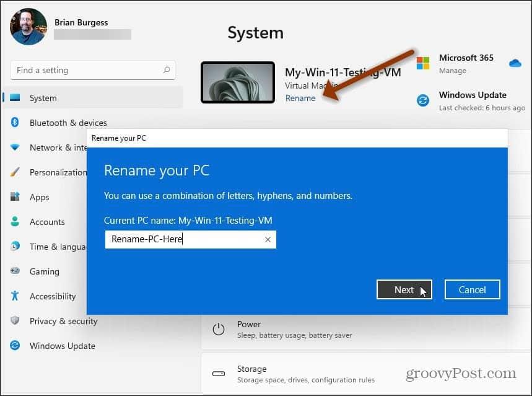
Task: Click the Time & language globe icon
Action: click(15, 246)
